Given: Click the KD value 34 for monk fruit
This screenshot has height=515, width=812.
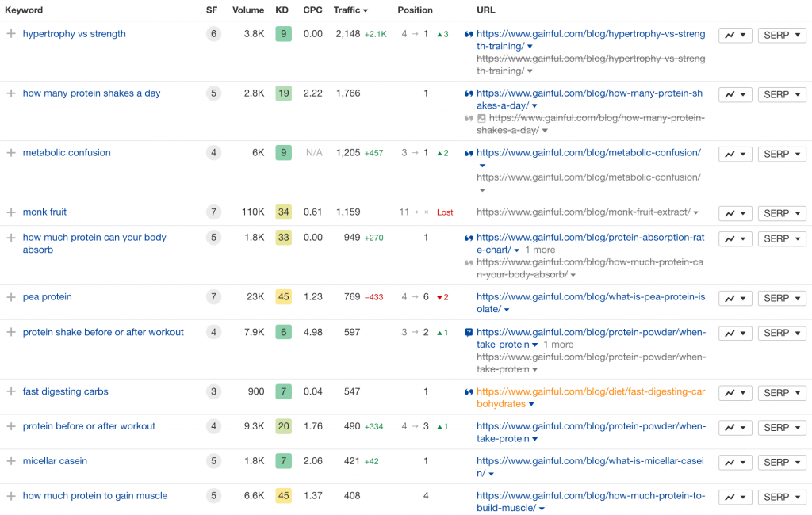Looking at the screenshot, I should [x=283, y=212].
